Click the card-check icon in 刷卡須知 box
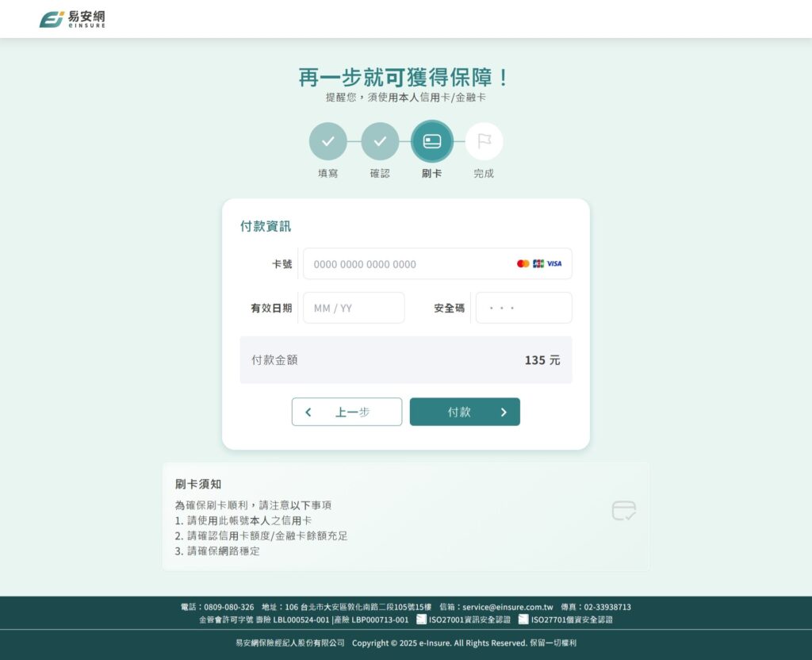 (x=623, y=511)
